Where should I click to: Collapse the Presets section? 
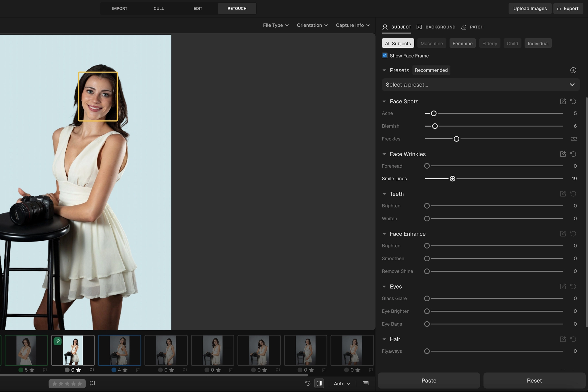384,70
